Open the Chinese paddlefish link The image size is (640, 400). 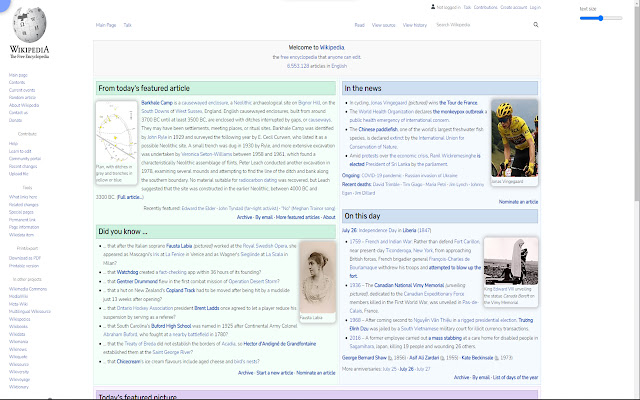click(378, 129)
